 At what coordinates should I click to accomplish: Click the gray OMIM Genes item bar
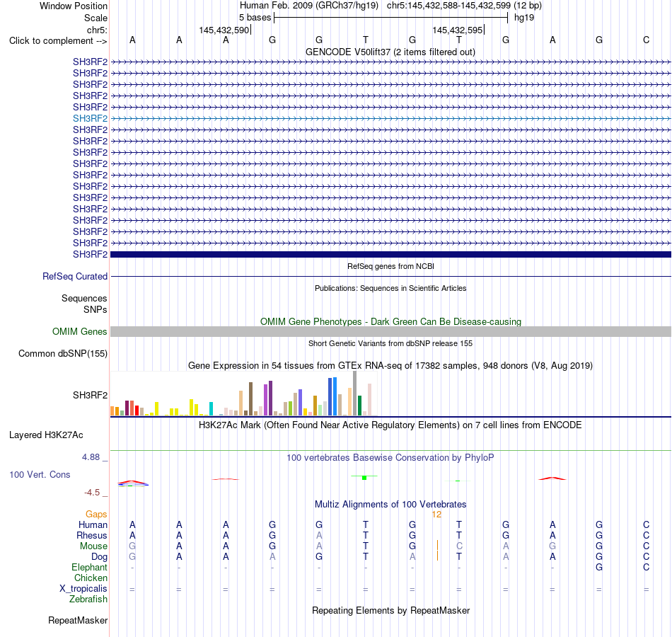coord(391,331)
